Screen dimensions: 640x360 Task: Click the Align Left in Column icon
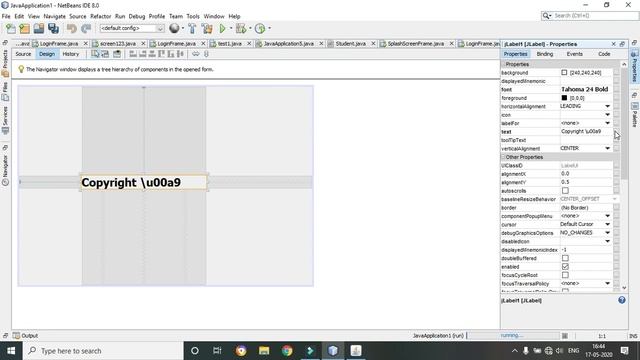coord(133,54)
